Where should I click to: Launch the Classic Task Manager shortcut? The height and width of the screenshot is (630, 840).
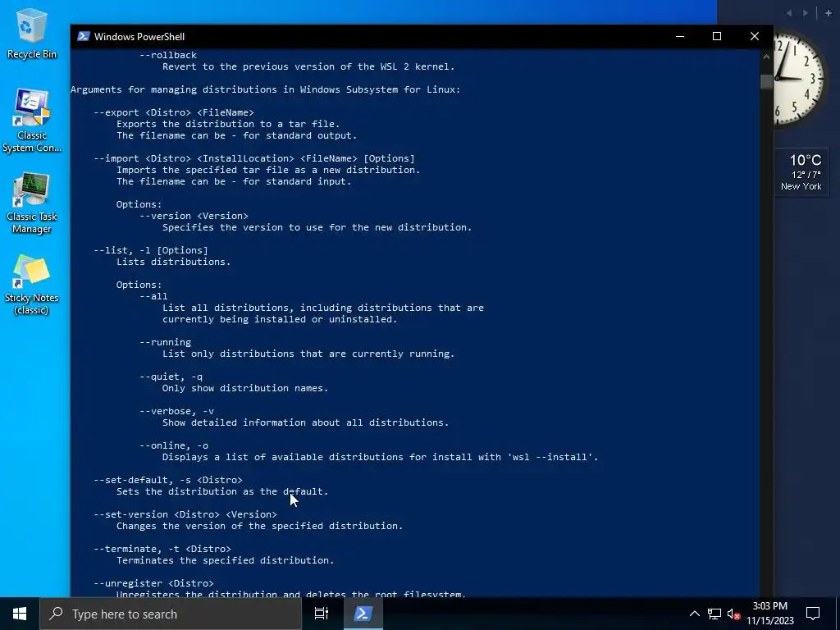pos(32,203)
